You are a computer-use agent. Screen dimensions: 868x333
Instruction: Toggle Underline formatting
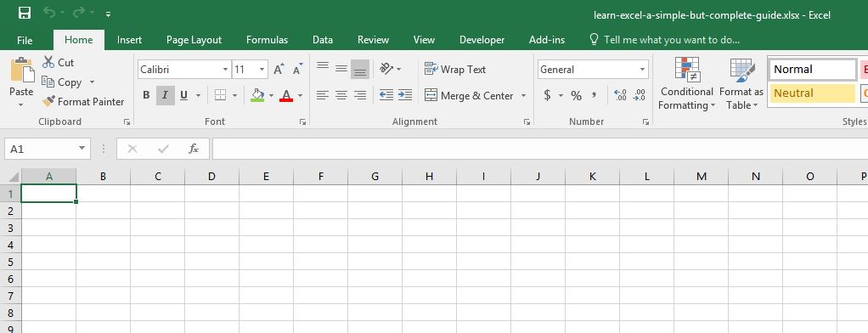coord(183,95)
